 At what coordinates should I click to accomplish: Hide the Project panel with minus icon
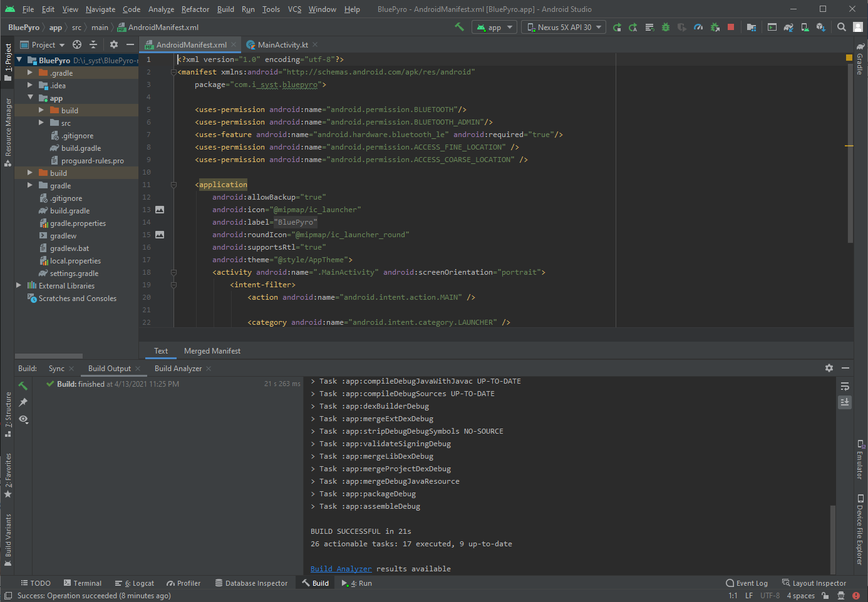point(130,44)
